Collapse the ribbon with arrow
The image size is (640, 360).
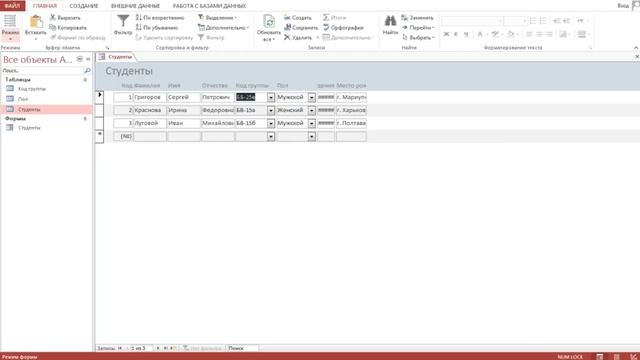pos(636,48)
